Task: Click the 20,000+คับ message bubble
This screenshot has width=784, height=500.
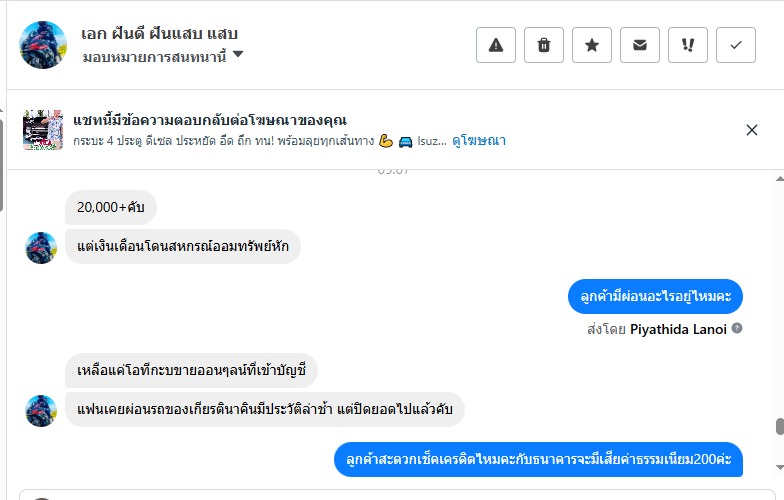Action: pyautogui.click(x=111, y=207)
